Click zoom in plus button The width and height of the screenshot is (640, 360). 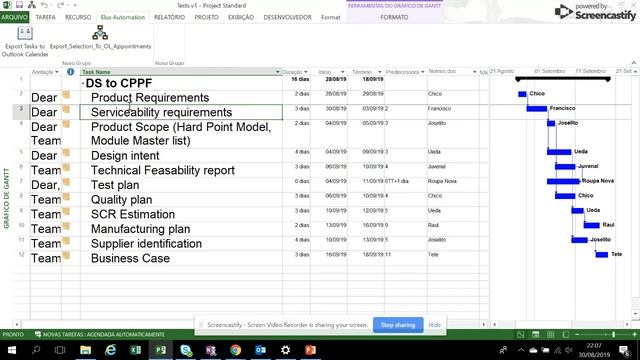[x=634, y=335]
